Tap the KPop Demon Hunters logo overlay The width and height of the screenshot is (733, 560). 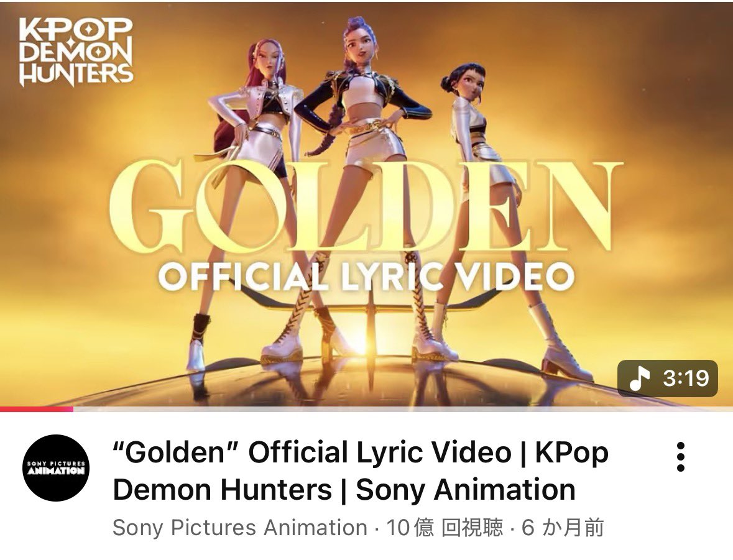(x=76, y=52)
